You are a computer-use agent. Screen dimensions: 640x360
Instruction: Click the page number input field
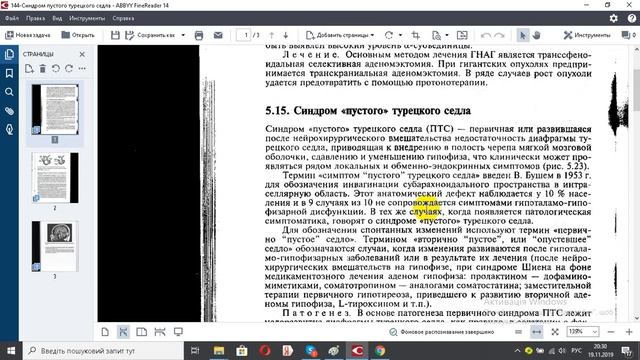[x=244, y=36]
